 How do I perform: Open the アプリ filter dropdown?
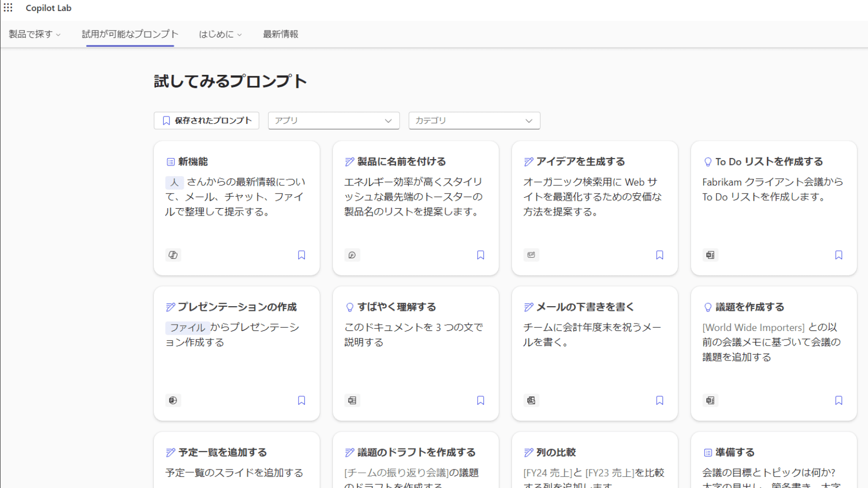tap(334, 121)
